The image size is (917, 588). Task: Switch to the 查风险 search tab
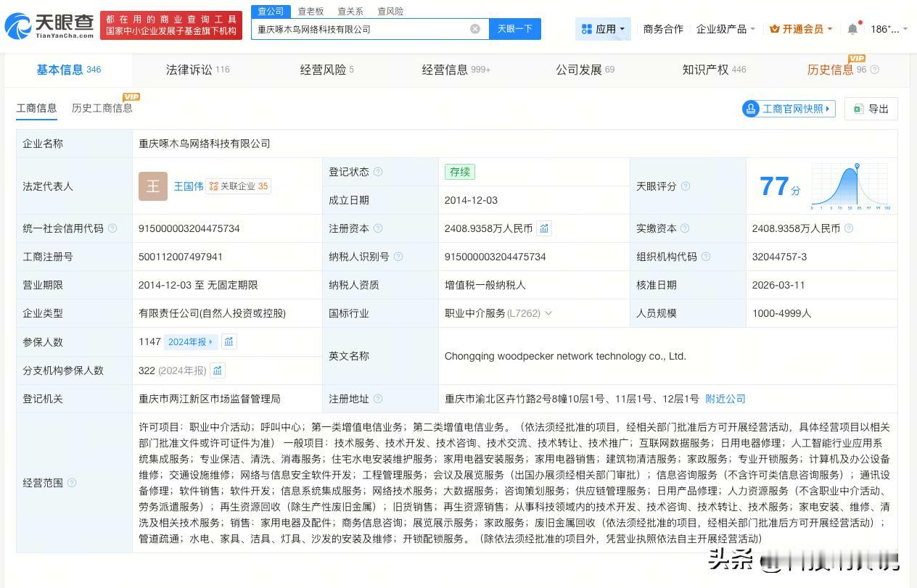tap(390, 11)
